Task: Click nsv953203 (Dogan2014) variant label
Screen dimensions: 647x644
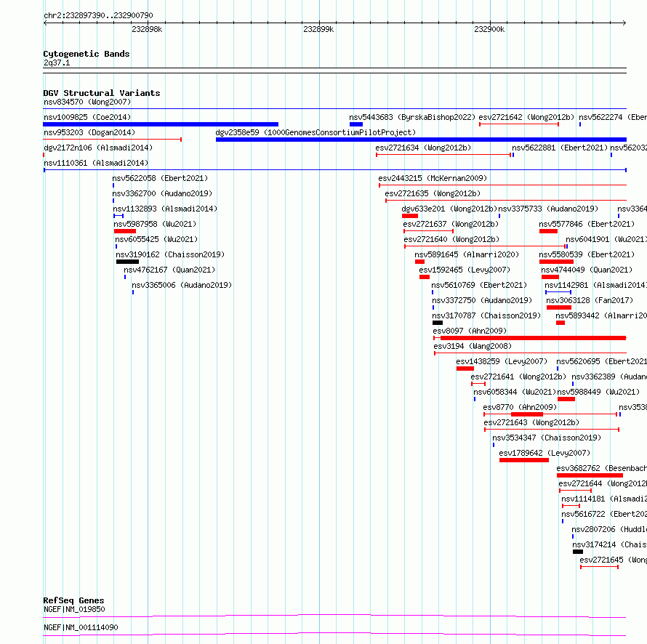Action: coord(89,132)
